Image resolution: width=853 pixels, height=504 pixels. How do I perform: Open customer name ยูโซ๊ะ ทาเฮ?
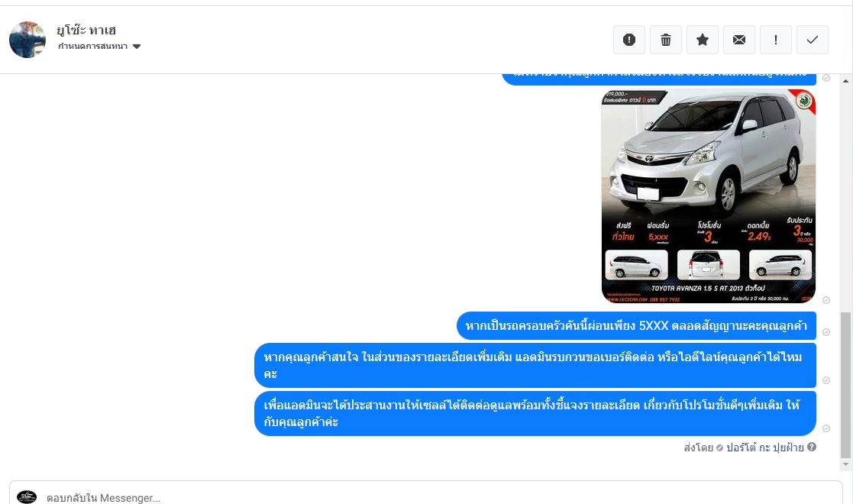(86, 30)
